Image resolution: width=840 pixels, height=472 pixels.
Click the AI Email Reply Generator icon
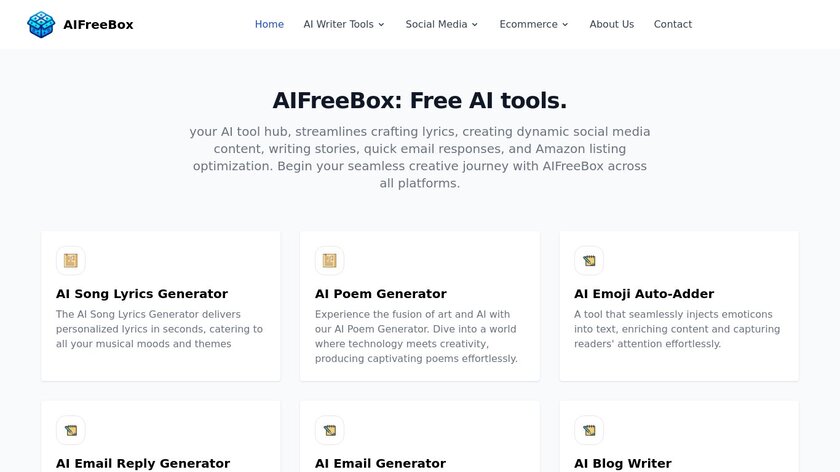click(71, 430)
